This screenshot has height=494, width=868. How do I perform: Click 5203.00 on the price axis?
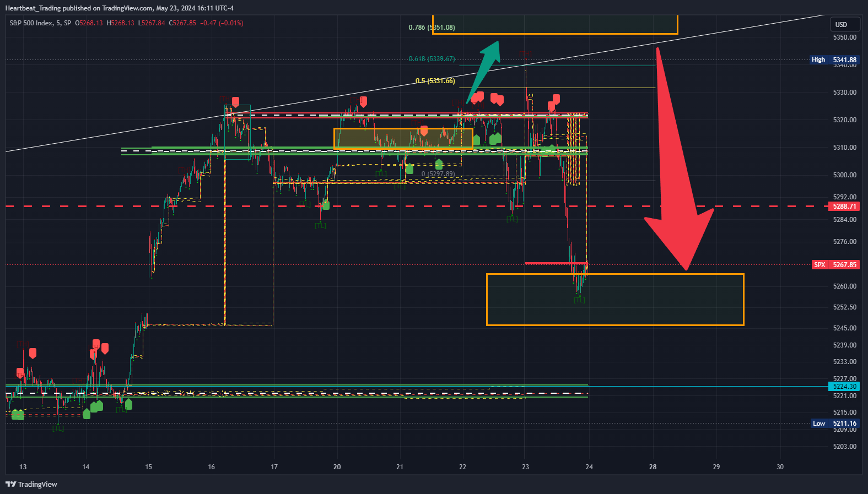845,447
